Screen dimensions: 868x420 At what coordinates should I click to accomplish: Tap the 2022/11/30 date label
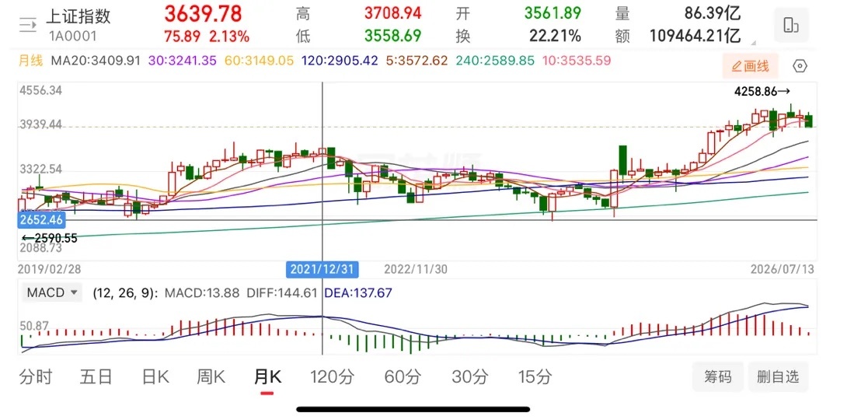(416, 270)
